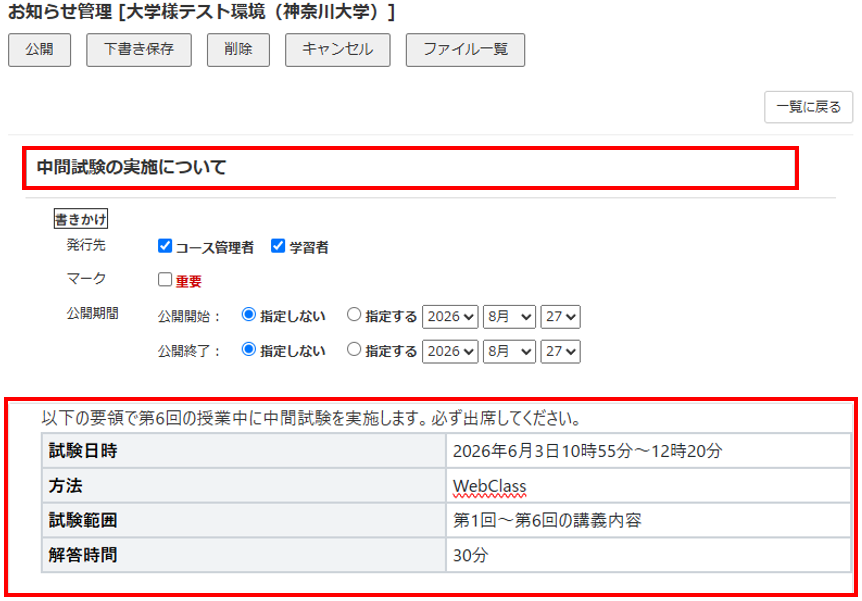The image size is (862, 601).
Task: Click the 解答時間 header cell
Action: pos(244,555)
